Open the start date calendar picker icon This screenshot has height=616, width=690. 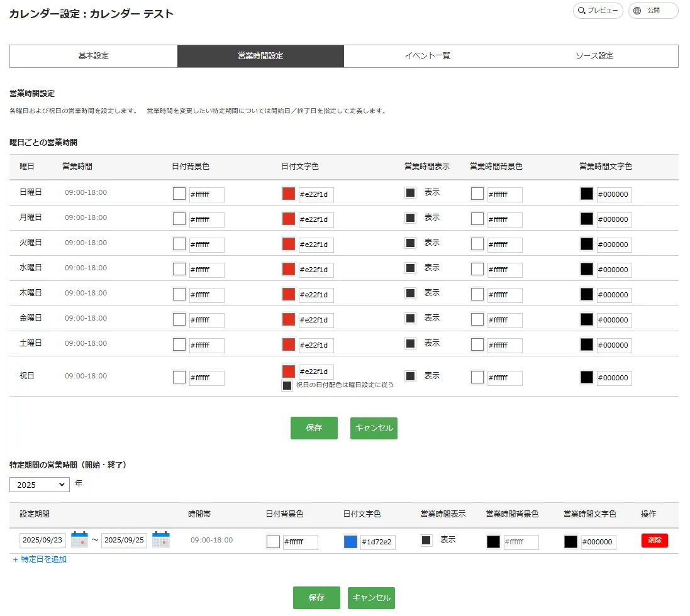tap(79, 540)
